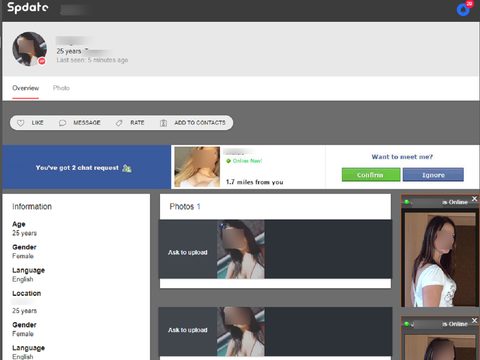Open the 2 chat request banner
This screenshot has height=360, width=480.
click(x=87, y=167)
